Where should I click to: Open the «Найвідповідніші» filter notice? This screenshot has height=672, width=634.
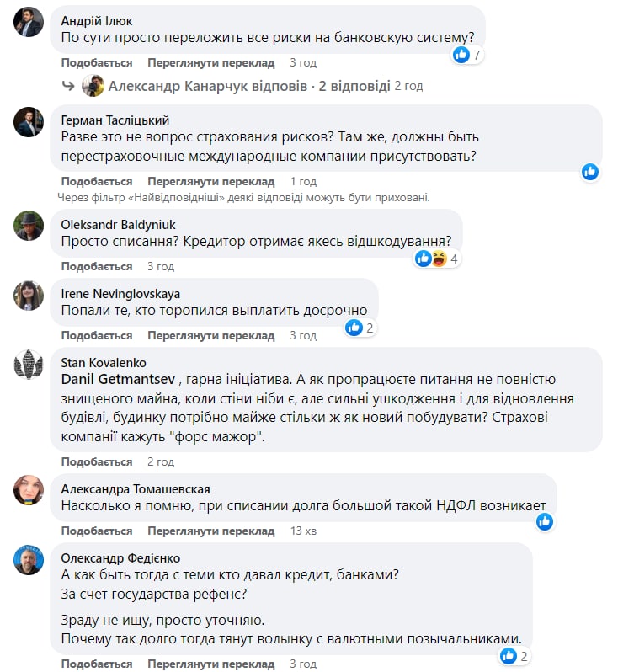click(x=243, y=197)
